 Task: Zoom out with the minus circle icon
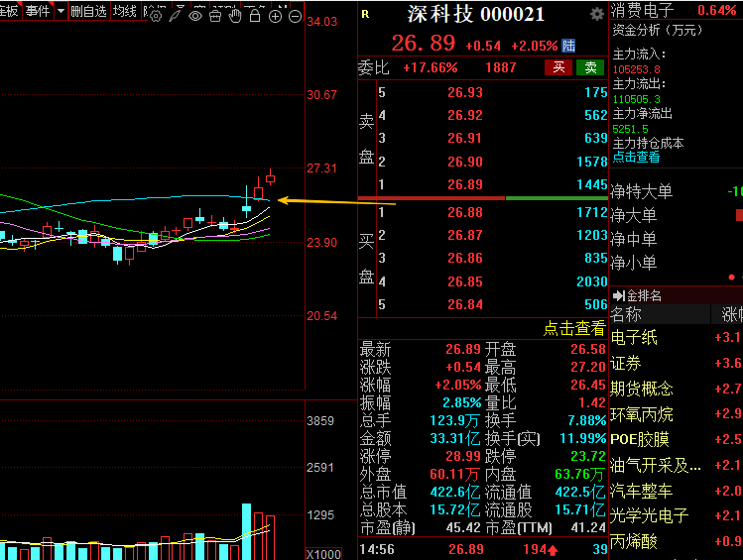[295, 16]
